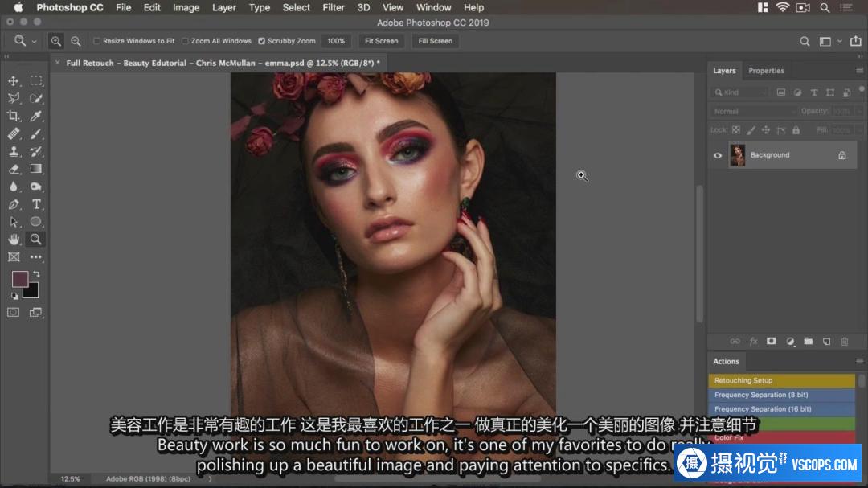The width and height of the screenshot is (868, 488).
Task: Open the Layer menu
Action: (224, 8)
